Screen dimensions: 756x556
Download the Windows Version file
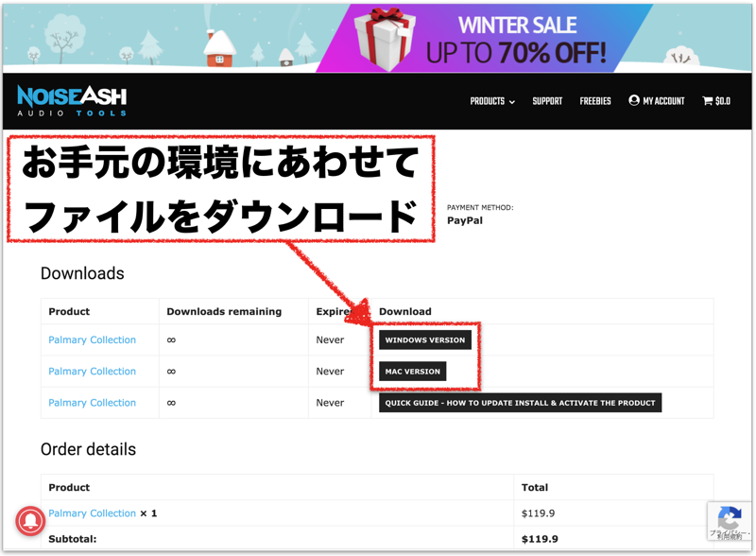click(424, 339)
